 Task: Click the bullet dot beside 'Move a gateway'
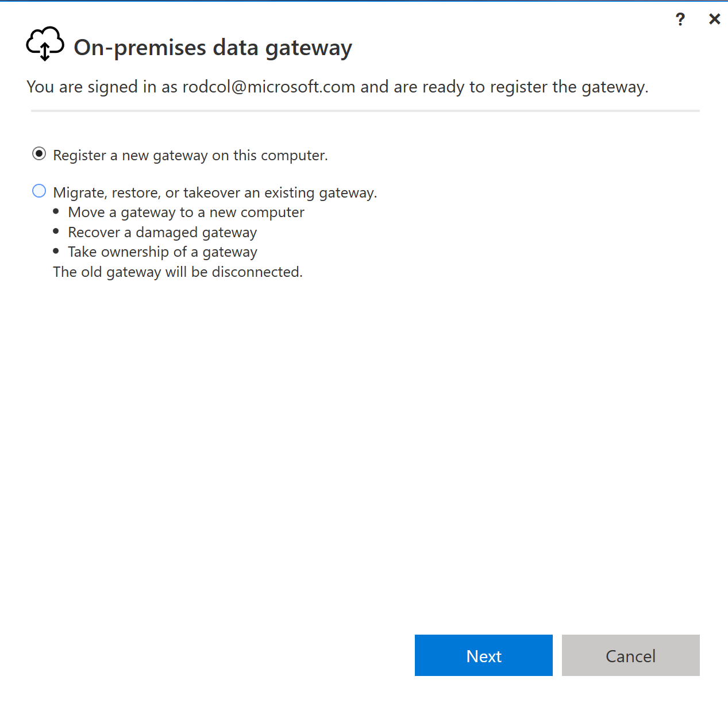tap(56, 211)
